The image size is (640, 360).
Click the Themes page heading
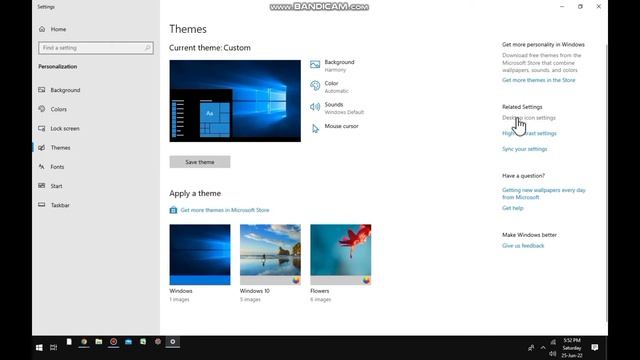[188, 29]
